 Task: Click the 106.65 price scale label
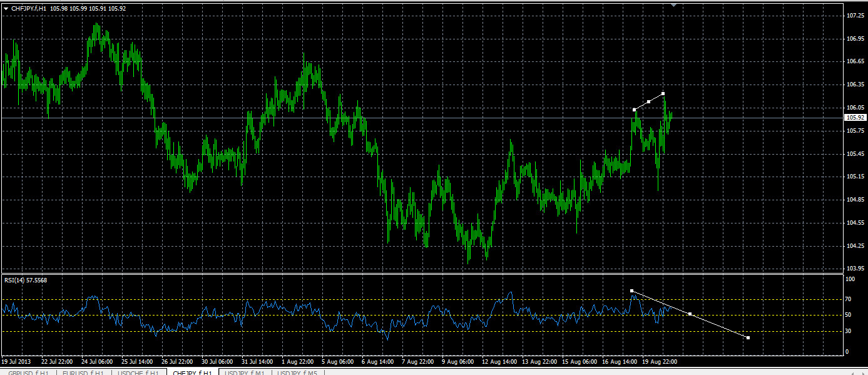coord(854,61)
